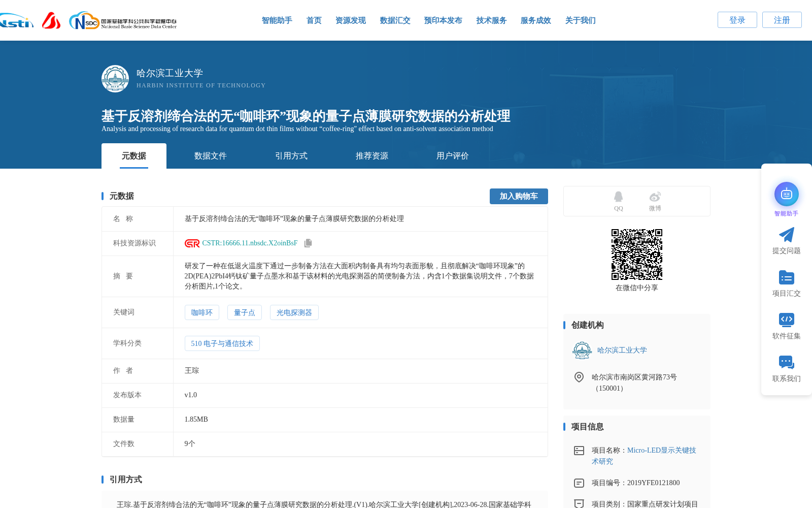Open National Basic Science Data Center logo
Image resolution: width=812 pixels, height=508 pixels.
tap(123, 21)
